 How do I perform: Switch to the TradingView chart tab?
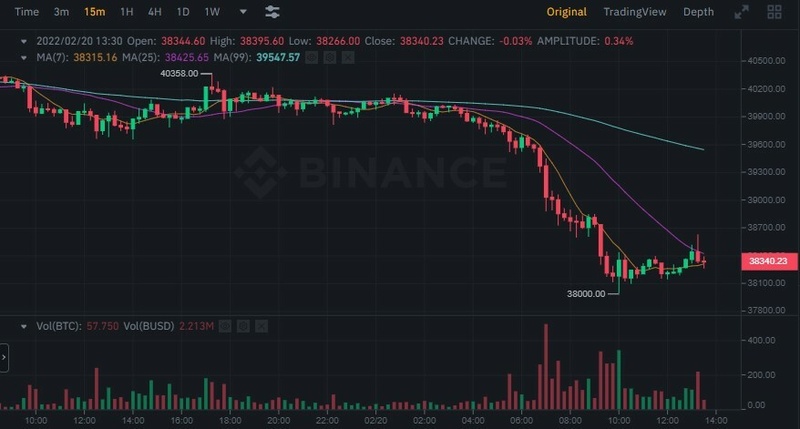click(x=634, y=12)
